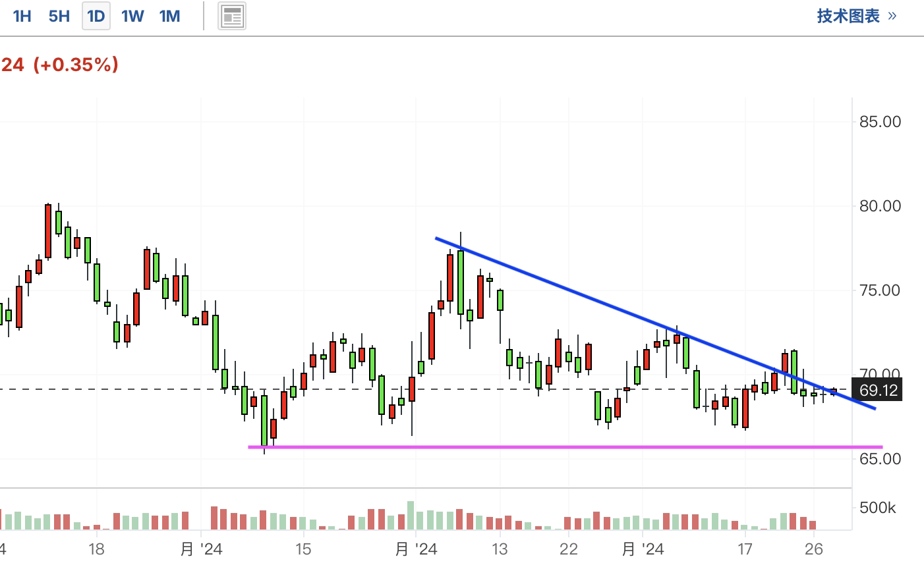Select the 1D daily timeframe
This screenshot has width=924, height=569.
click(96, 16)
